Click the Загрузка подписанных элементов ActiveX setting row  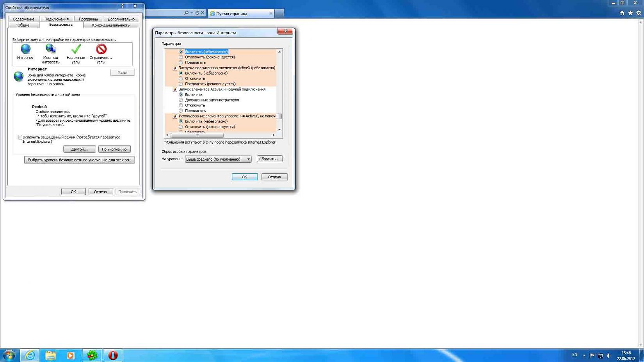[x=225, y=68]
